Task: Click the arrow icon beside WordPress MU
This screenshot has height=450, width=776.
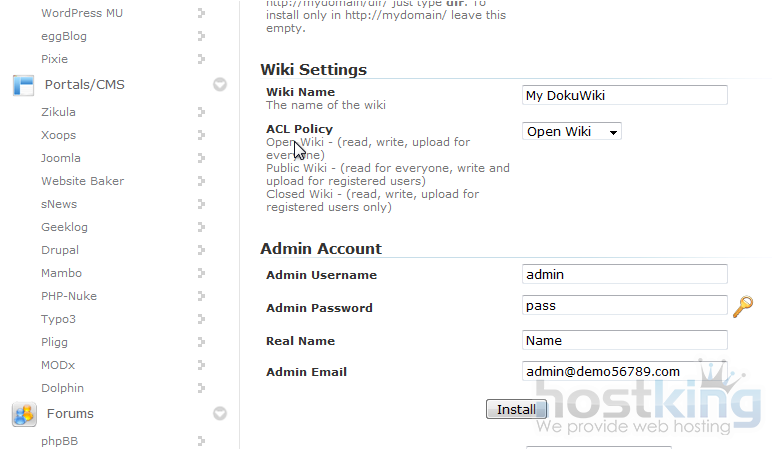Action: (201, 13)
